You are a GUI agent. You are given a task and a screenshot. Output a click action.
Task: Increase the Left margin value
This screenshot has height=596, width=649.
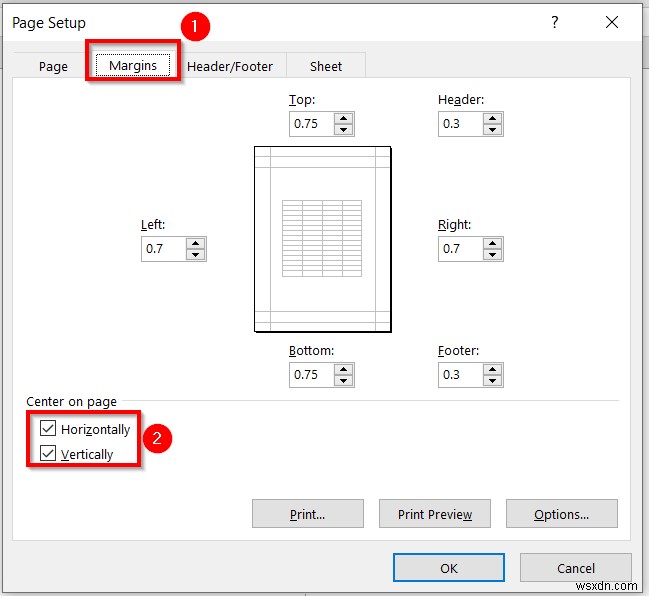[195, 244]
